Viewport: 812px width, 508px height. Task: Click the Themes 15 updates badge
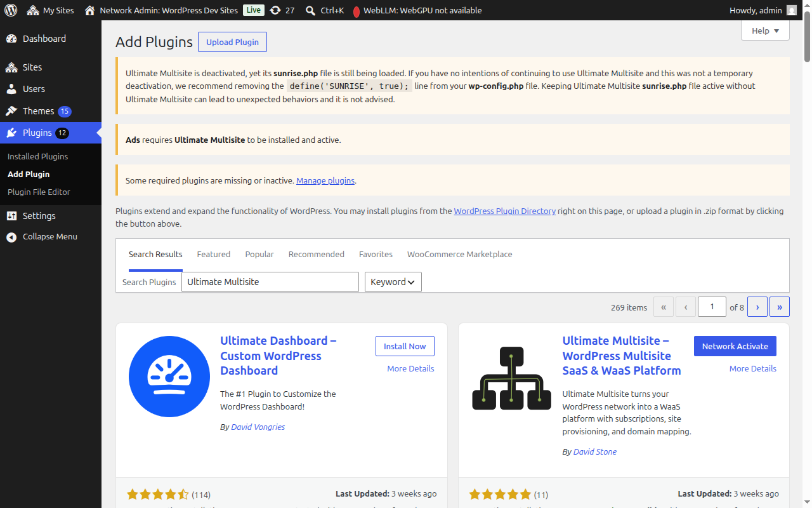tap(65, 111)
